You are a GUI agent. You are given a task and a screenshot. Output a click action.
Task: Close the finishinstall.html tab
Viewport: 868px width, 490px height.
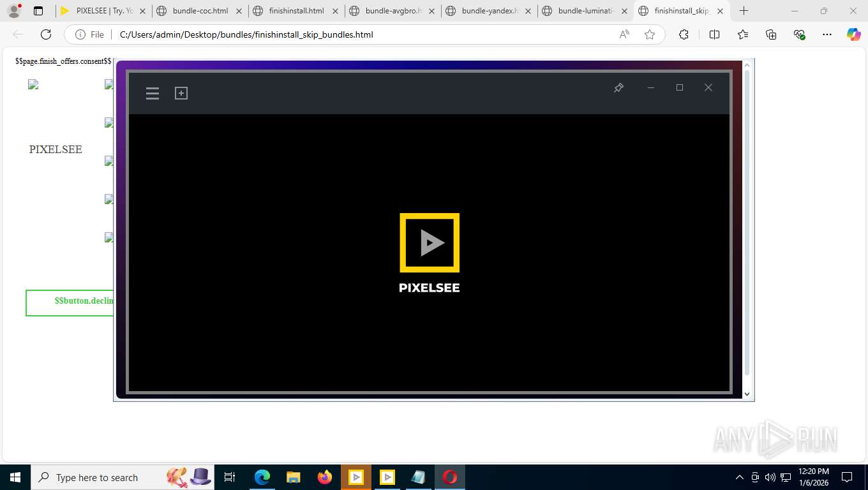pyautogui.click(x=335, y=11)
